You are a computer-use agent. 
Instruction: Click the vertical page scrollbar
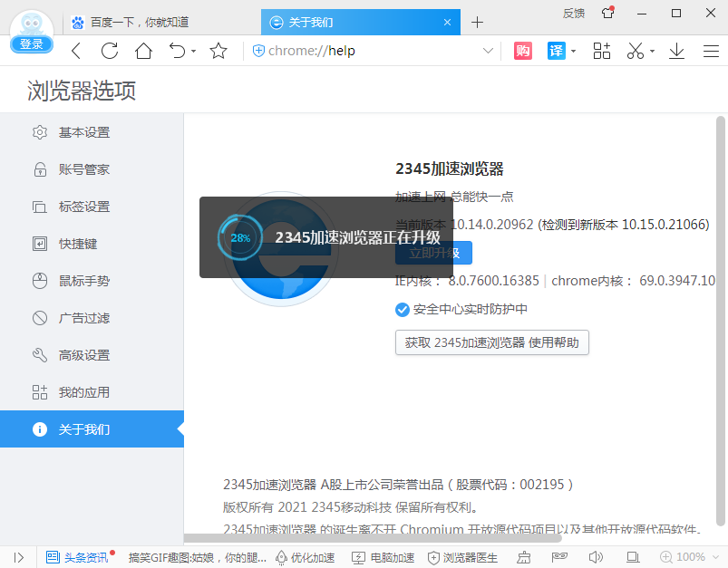click(721, 320)
